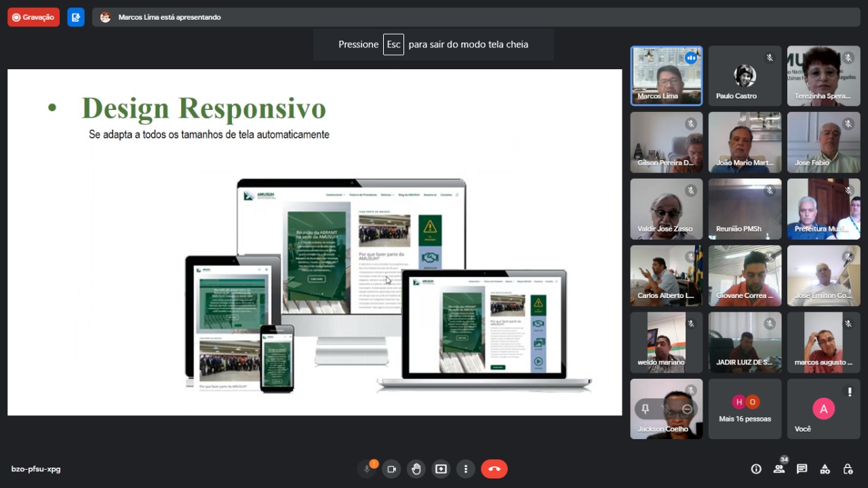The height and width of the screenshot is (488, 868).
Task: Select Giovane Correa's video tile
Action: point(745,276)
